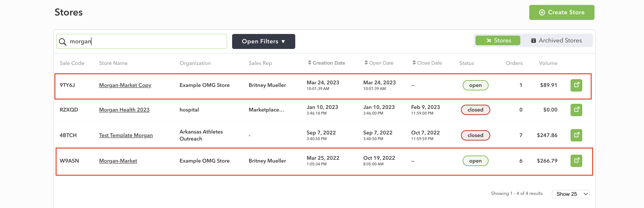This screenshot has height=208, width=644.
Task: Open the Morgan-Market store link
Action: [118, 161]
